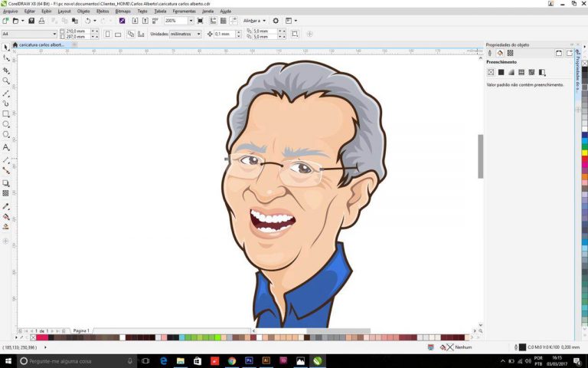The image size is (588, 368).
Task: Open the Bitmaps menu
Action: point(122,11)
